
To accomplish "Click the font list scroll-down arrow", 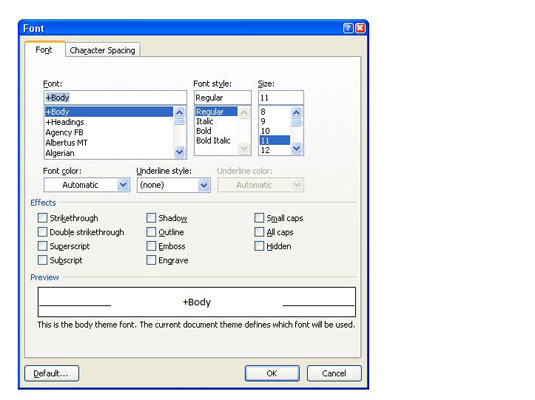I will coord(179,151).
